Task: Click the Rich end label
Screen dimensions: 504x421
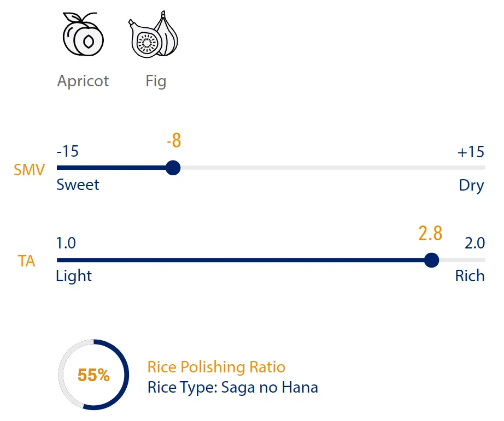Action: click(x=470, y=276)
